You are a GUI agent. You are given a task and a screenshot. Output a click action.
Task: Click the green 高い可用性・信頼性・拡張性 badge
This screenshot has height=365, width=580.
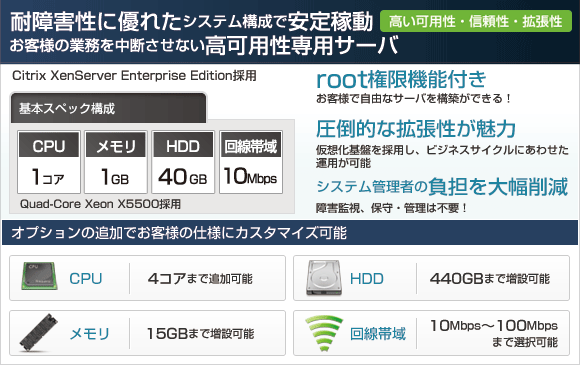(x=476, y=21)
